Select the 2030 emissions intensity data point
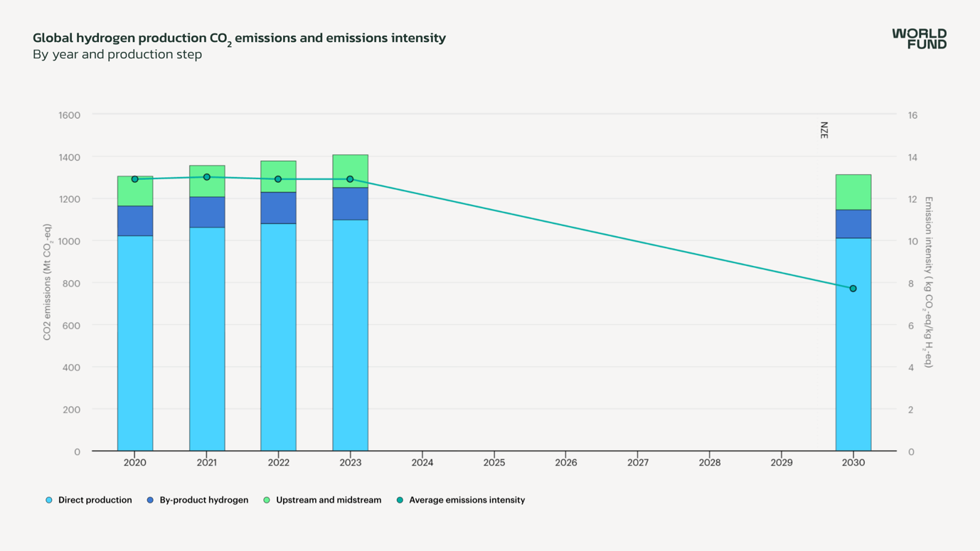The height and width of the screenshot is (551, 980). tap(853, 288)
